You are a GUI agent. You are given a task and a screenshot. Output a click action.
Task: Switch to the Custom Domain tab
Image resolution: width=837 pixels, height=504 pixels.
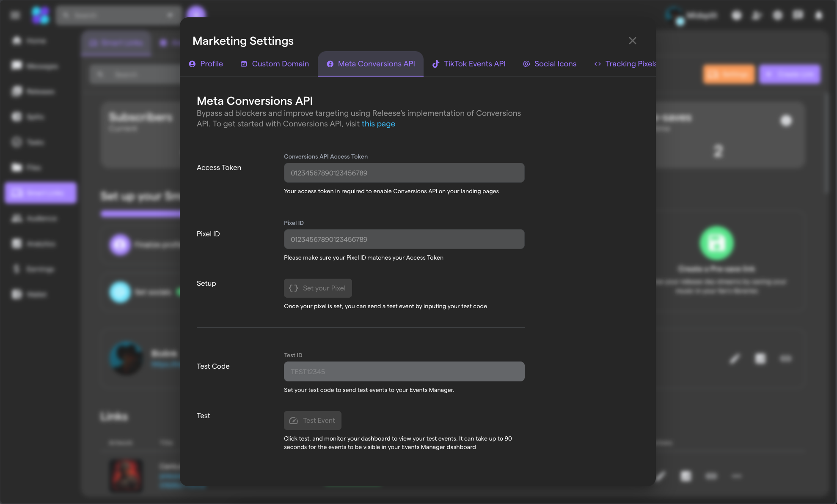point(275,64)
